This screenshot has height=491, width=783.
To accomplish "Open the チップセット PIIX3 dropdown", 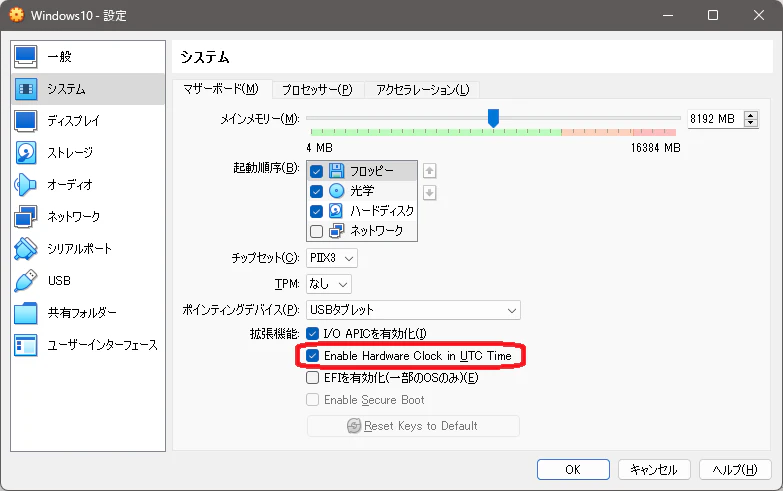I will tap(332, 258).
